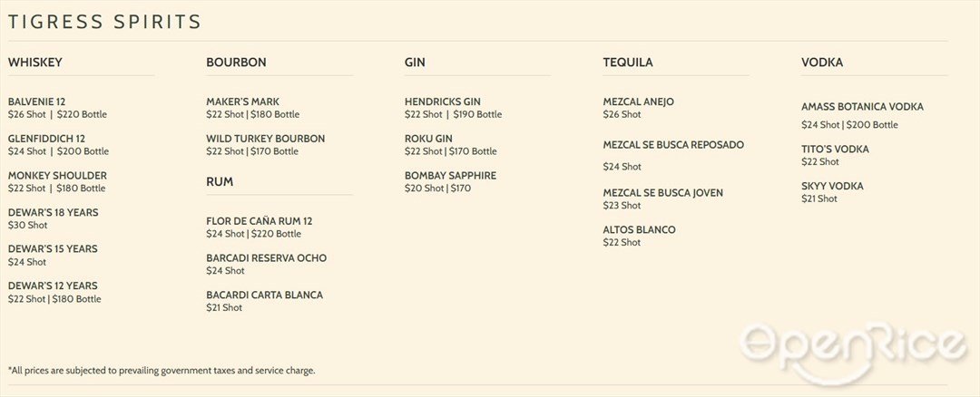Click Glenfiddich 12 menu entry

click(47, 139)
